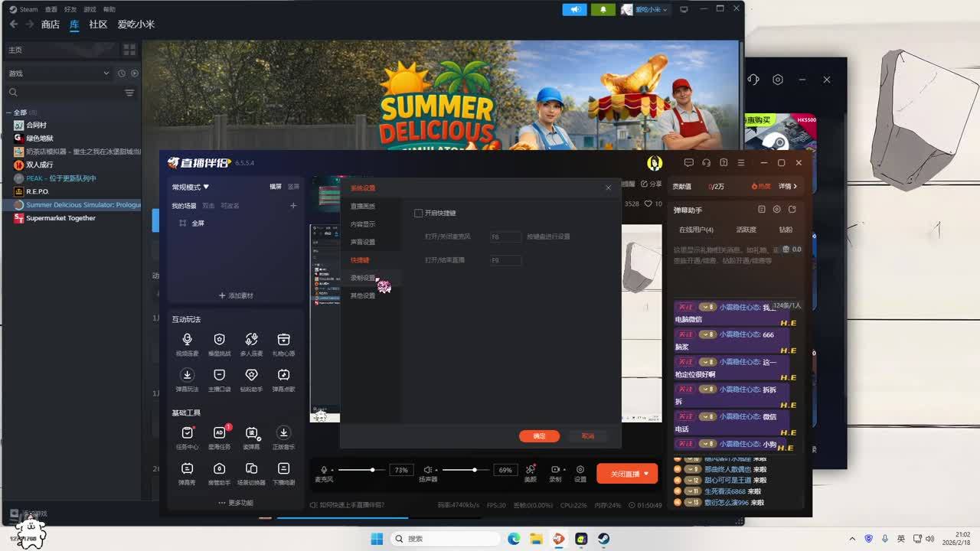Open 设置 settings in the bottom bar
The image size is (980, 551).
580,473
